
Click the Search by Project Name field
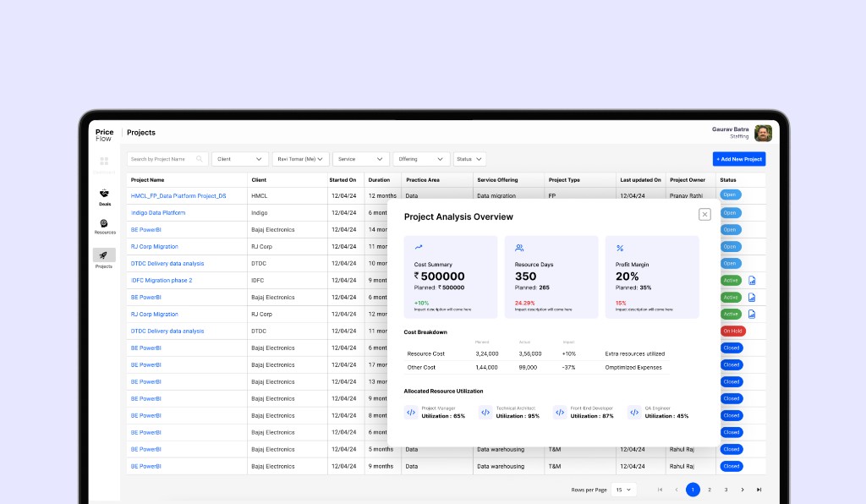(161, 159)
